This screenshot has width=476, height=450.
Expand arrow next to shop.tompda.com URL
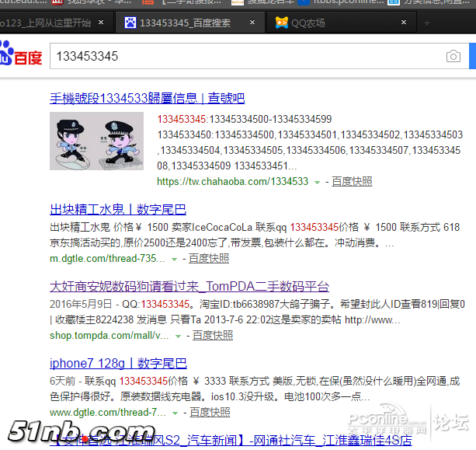178,337
